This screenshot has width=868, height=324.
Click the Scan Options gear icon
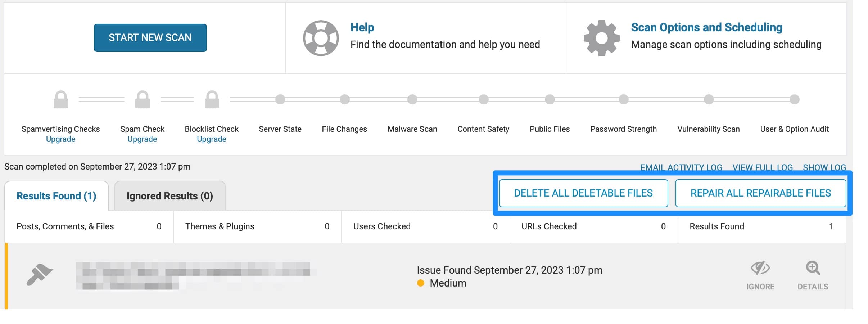(x=601, y=38)
